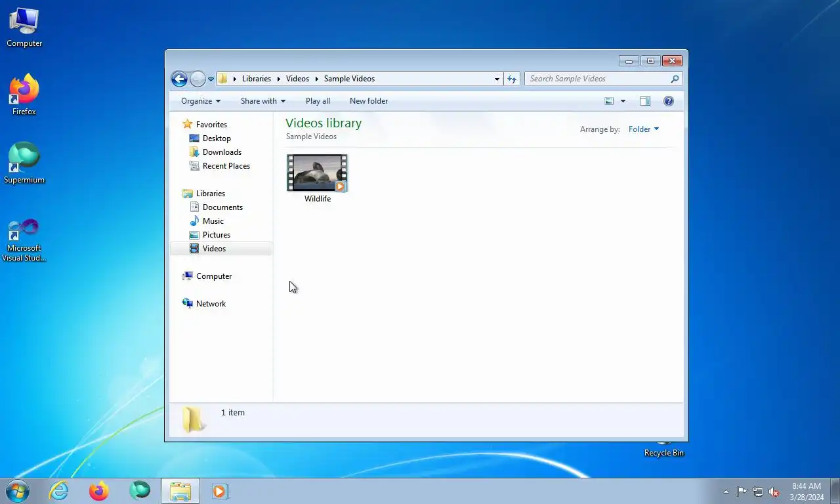The height and width of the screenshot is (504, 840).
Task: Launch Firefox from the taskbar
Action: pyautogui.click(x=99, y=491)
